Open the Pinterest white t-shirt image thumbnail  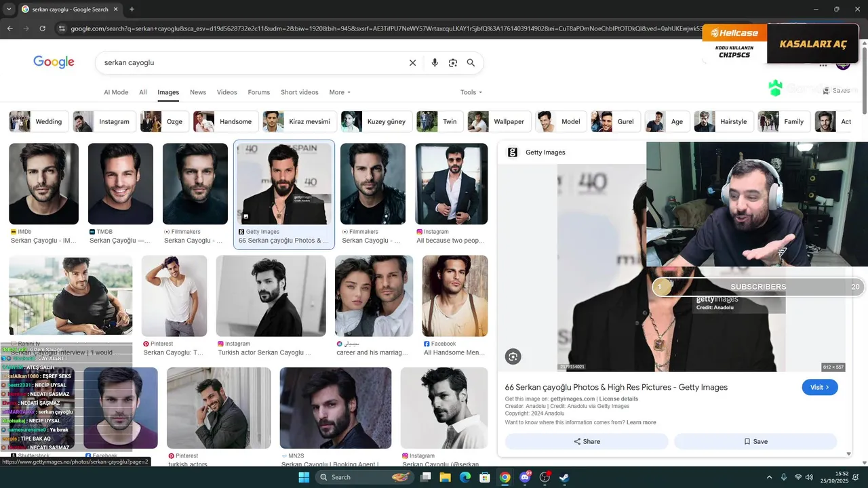pyautogui.click(x=174, y=296)
